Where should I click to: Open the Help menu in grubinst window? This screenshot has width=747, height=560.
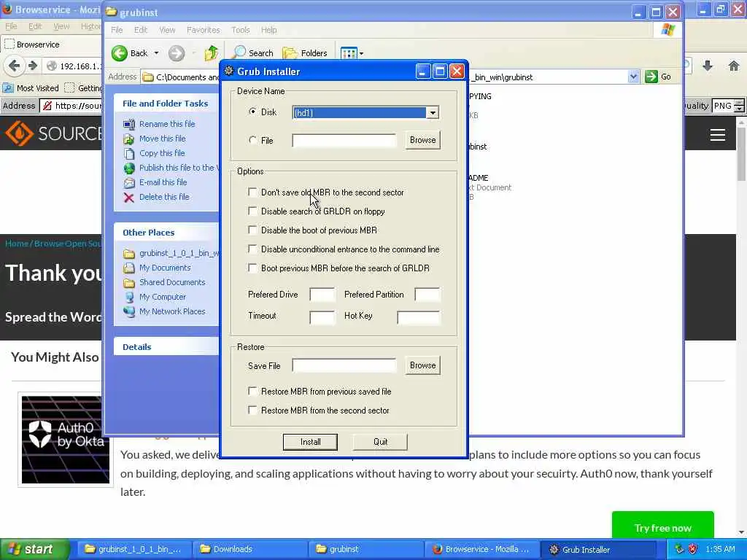pos(268,30)
